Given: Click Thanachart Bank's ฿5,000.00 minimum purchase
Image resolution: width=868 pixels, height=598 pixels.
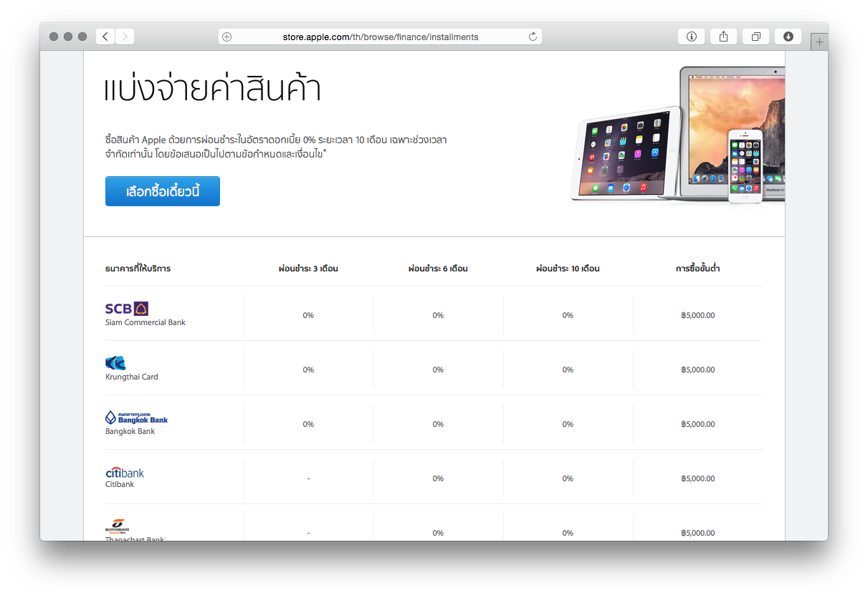Looking at the screenshot, I should 698,533.
